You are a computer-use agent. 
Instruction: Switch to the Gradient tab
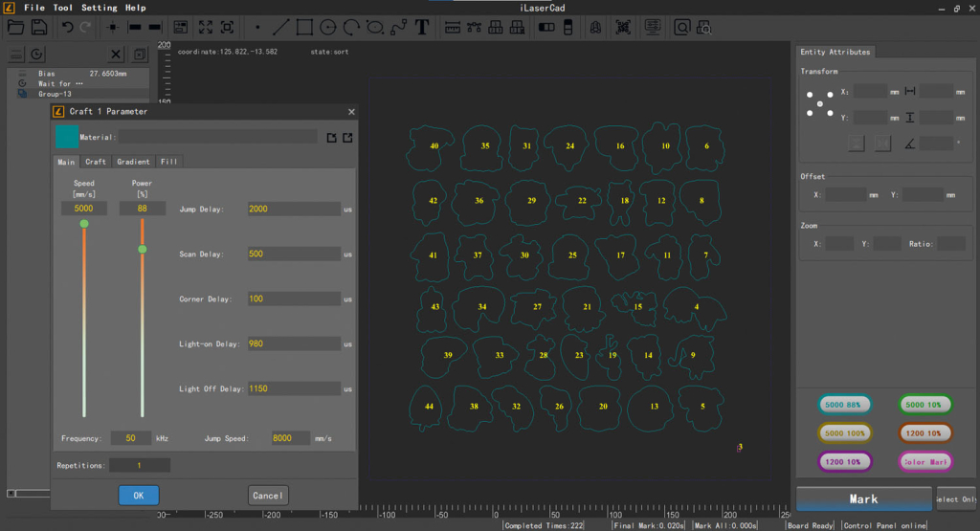(x=133, y=162)
